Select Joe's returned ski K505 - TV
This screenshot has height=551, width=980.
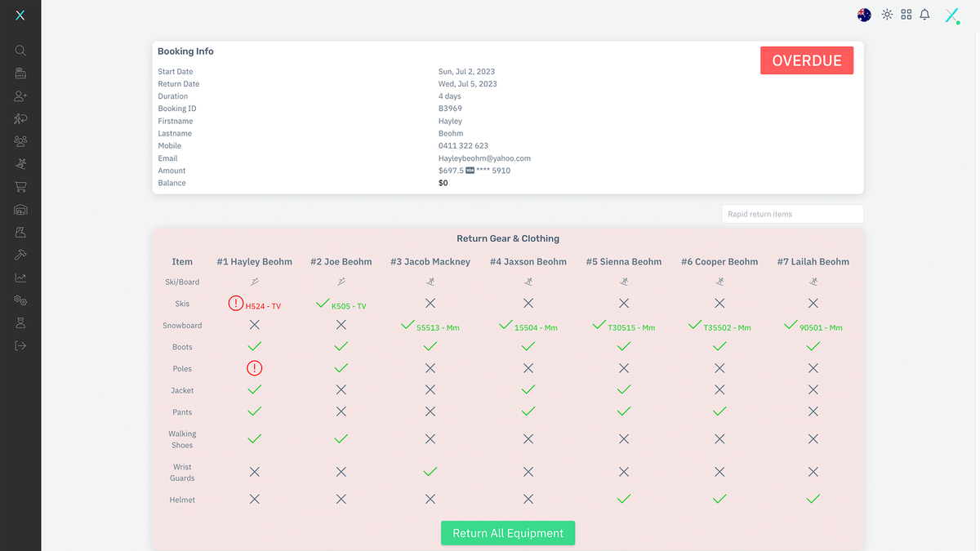point(348,306)
